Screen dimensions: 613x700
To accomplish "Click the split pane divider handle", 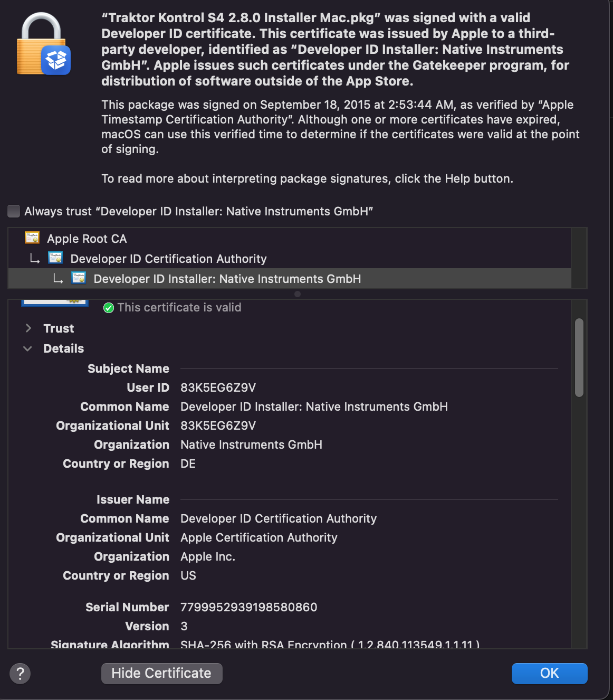I will (x=298, y=294).
